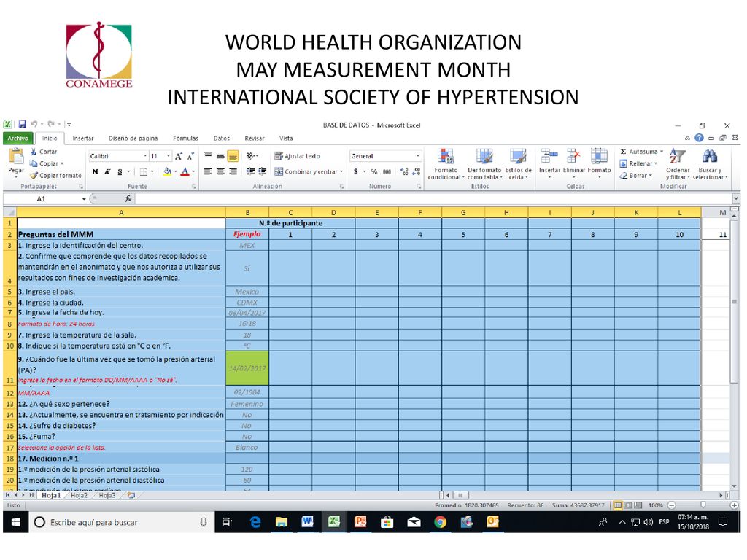747x560 pixels.
Task: Select the Hoja2 sheet tab
Action: pyautogui.click(x=79, y=495)
